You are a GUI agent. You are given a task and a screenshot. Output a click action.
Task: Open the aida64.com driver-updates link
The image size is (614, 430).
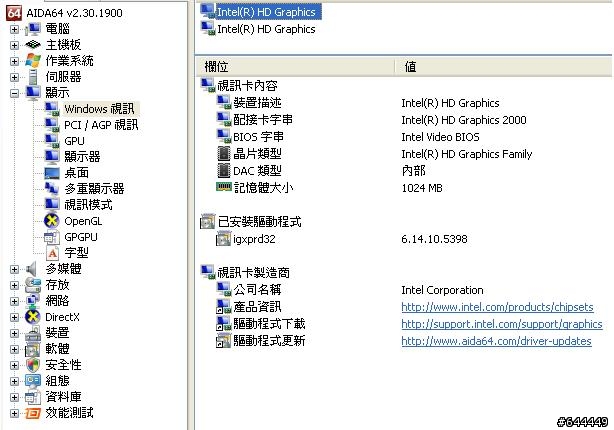[496, 341]
